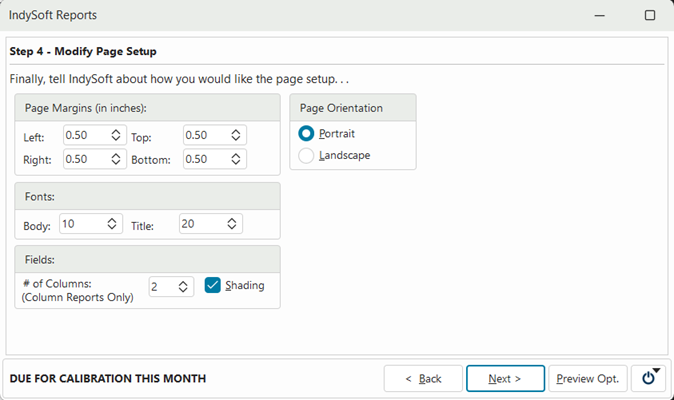This screenshot has width=674, height=400.
Task: Click the 'DUE FOR CALIBRATION THIS MONTH' label
Action: (x=108, y=379)
